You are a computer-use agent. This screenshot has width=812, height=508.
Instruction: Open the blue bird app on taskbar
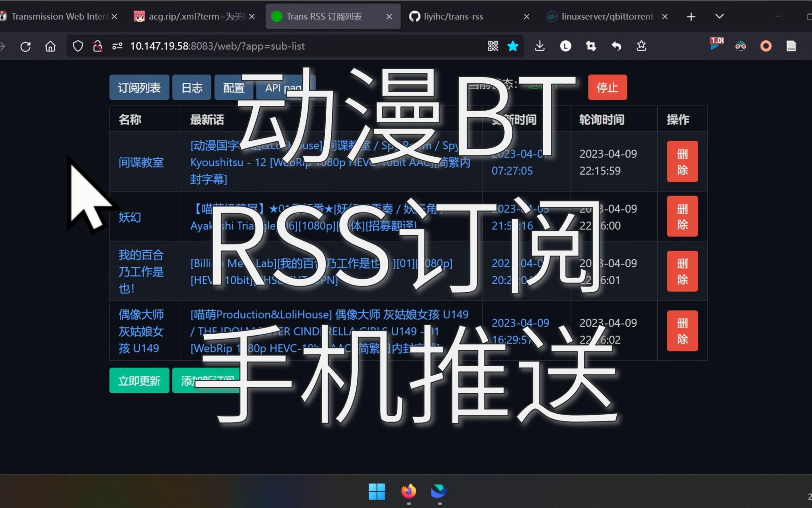pos(439,492)
